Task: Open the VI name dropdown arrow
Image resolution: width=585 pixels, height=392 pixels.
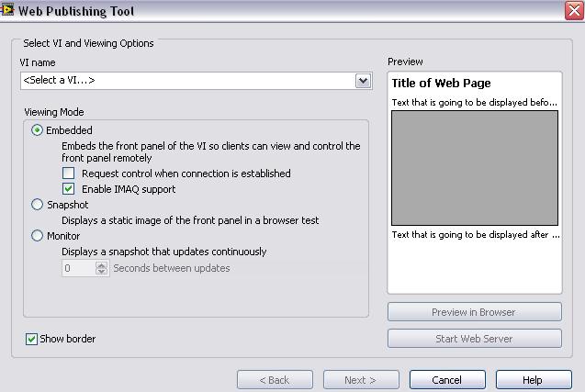Action: 364,81
